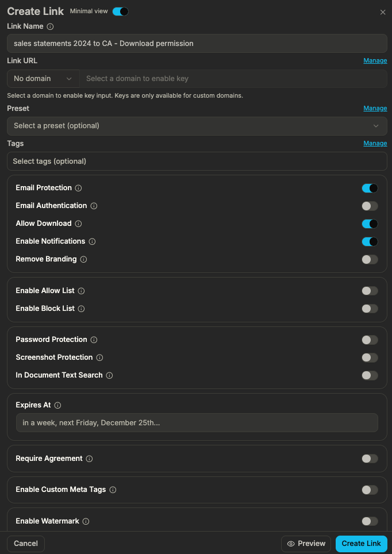Click the Allow Download info icon
This screenshot has width=392, height=554.
(x=79, y=224)
